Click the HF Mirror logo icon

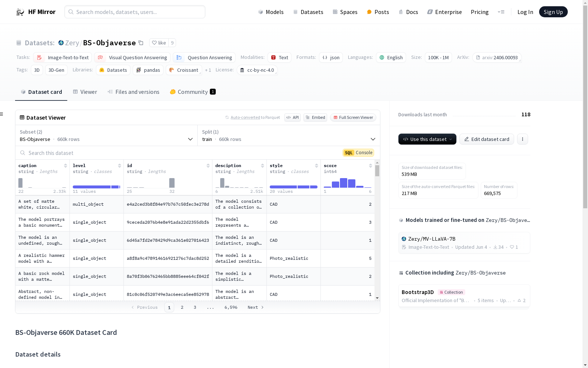click(20, 12)
